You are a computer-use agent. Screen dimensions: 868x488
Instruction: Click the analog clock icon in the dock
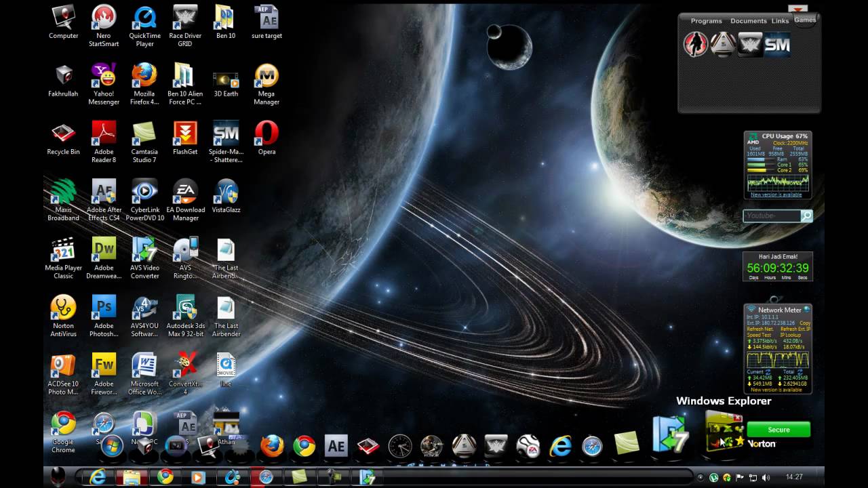tap(400, 446)
